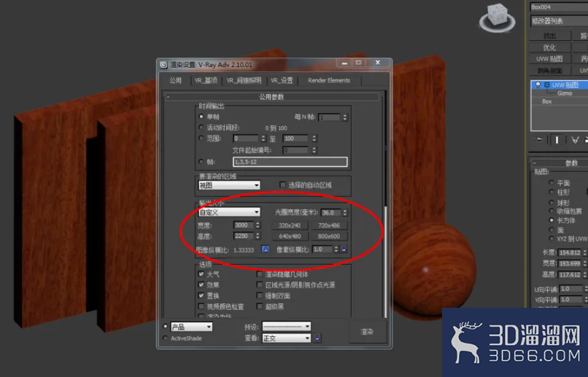Image resolution: width=588 pixels, height=377 pixels.
Task: Click the 像素纵横比 spinner arrows
Action: 336,249
